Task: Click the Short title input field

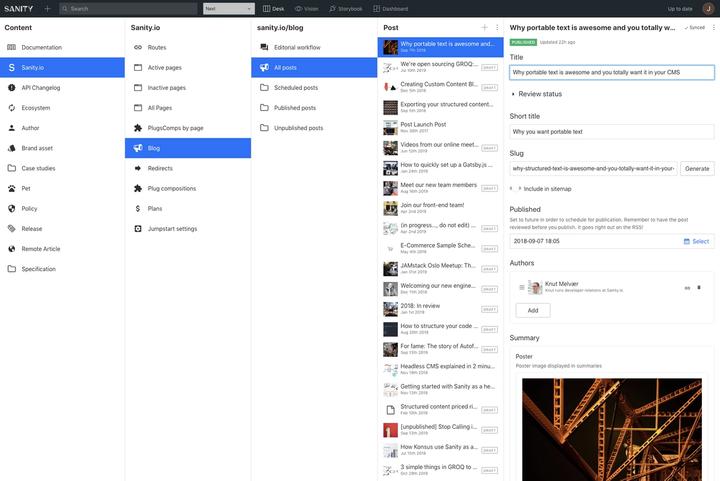Action: (611, 132)
